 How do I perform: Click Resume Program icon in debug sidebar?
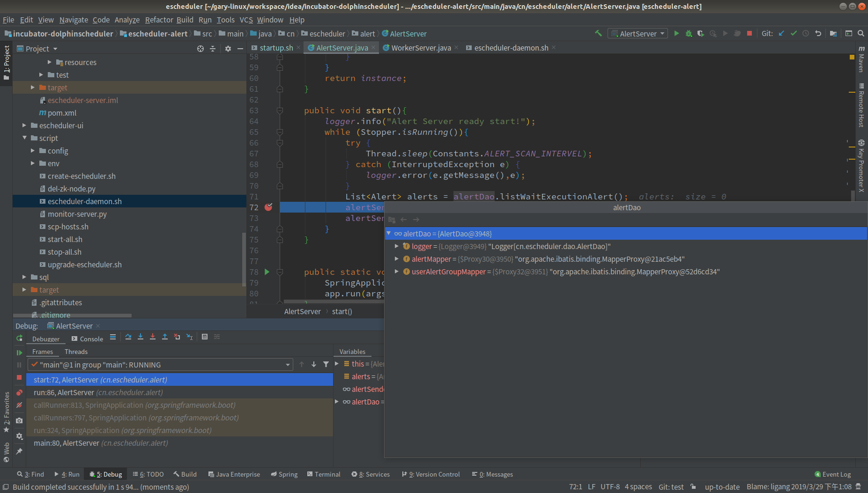[x=19, y=353]
